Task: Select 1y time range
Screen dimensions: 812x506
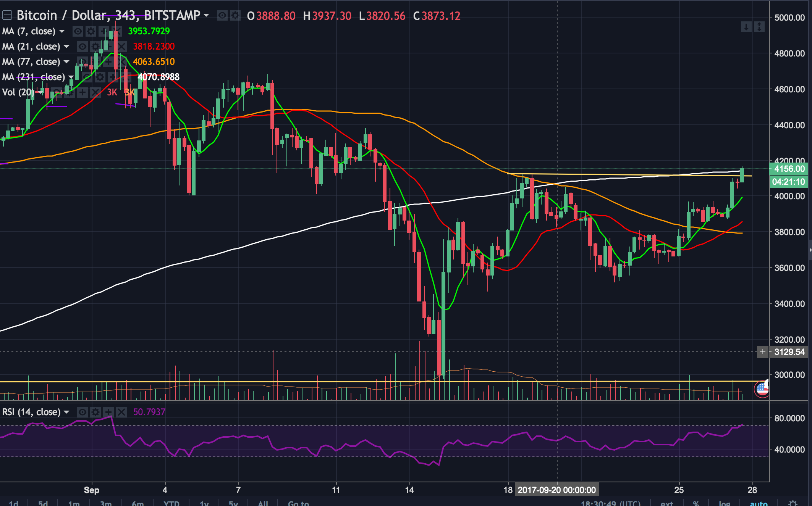Action: 204,503
